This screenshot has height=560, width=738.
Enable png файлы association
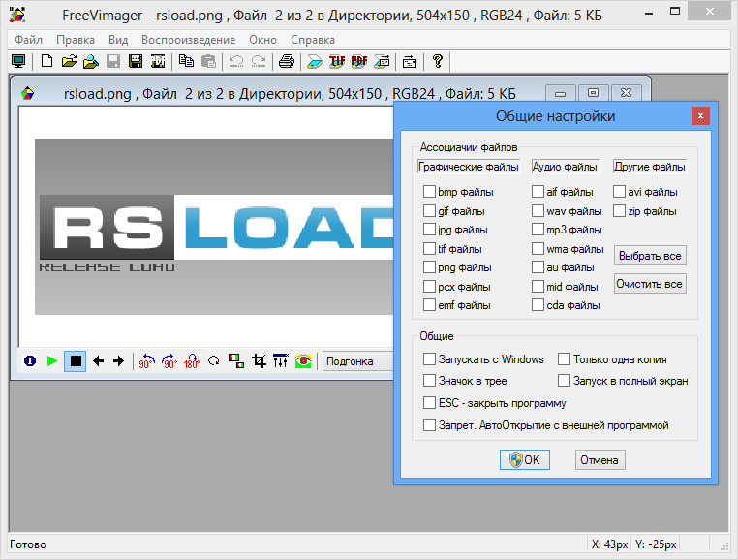tap(429, 267)
